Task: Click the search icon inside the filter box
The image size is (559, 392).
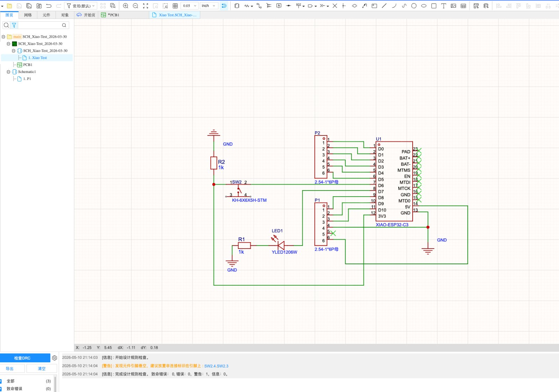Action: pos(64,25)
